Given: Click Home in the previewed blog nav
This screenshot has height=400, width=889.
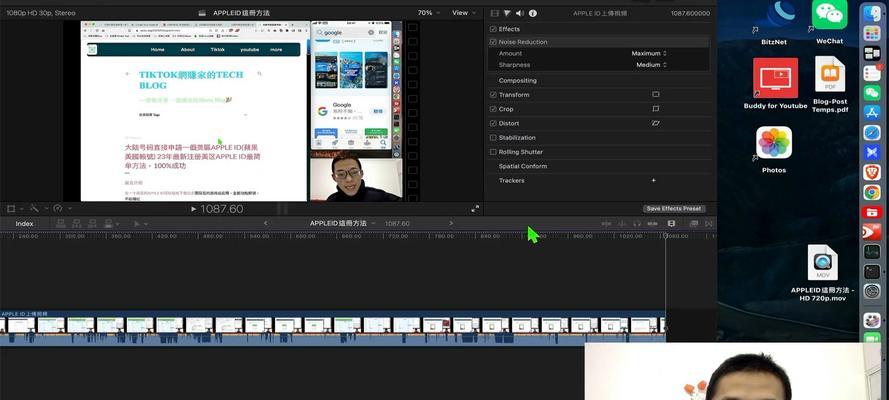Looking at the screenshot, I should tap(158, 50).
